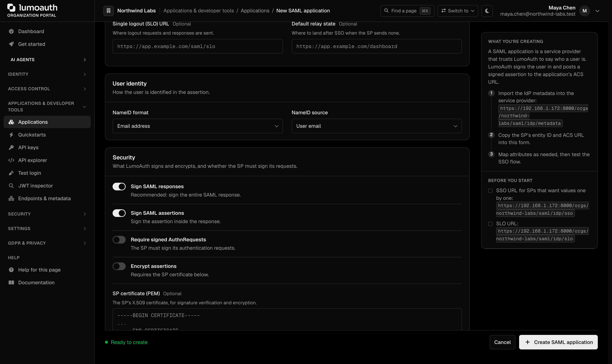
Task: Expand the Security sidebar section
Action: (47, 214)
